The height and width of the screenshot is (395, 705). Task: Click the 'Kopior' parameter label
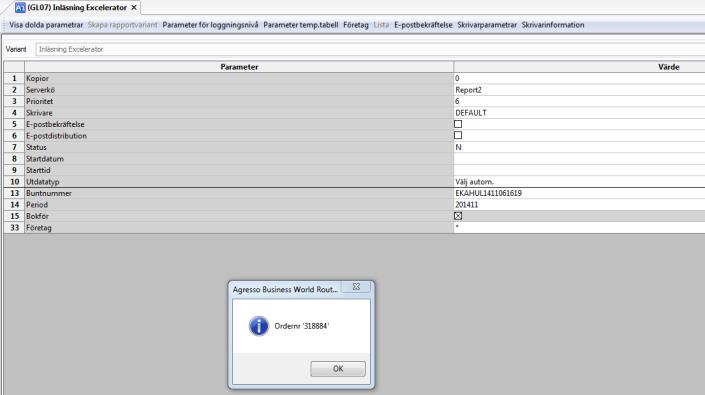pos(37,78)
